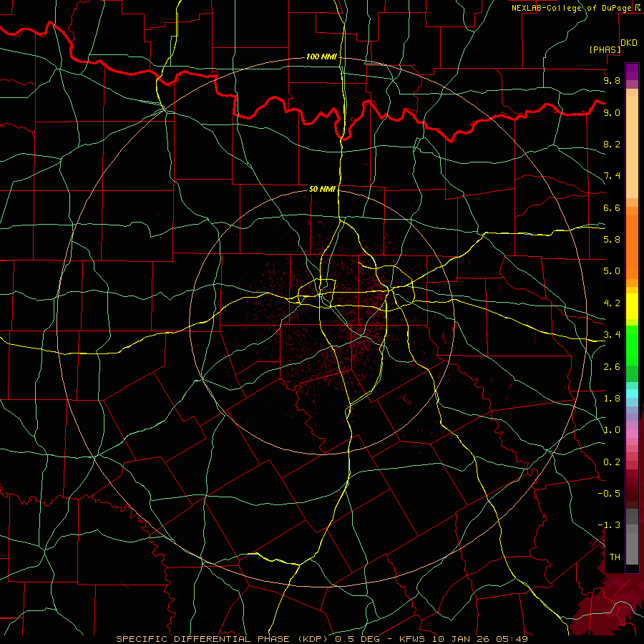The height and width of the screenshot is (644, 644).
Task: Click the 9.8 value on the color scale
Action: [x=612, y=80]
